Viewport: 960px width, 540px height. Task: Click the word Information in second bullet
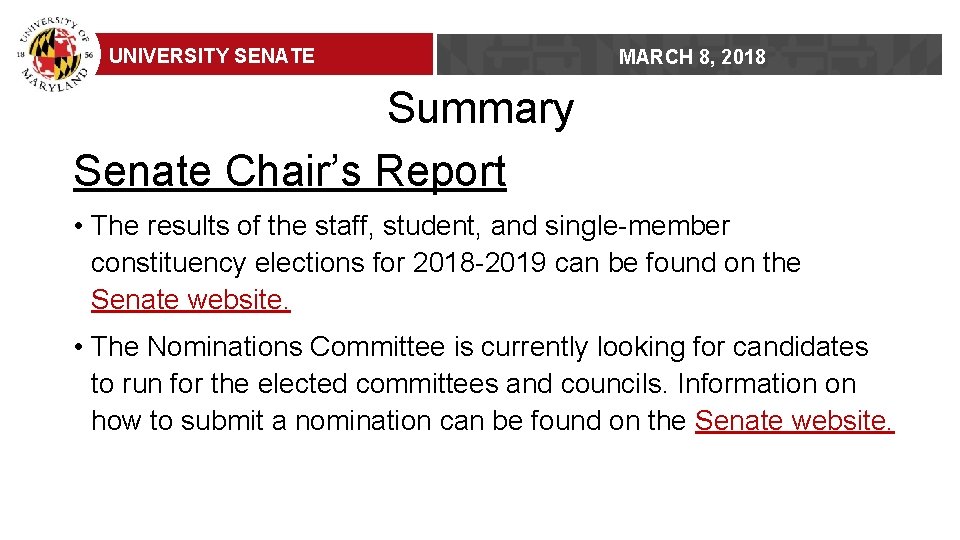pyautogui.click(x=767, y=384)
